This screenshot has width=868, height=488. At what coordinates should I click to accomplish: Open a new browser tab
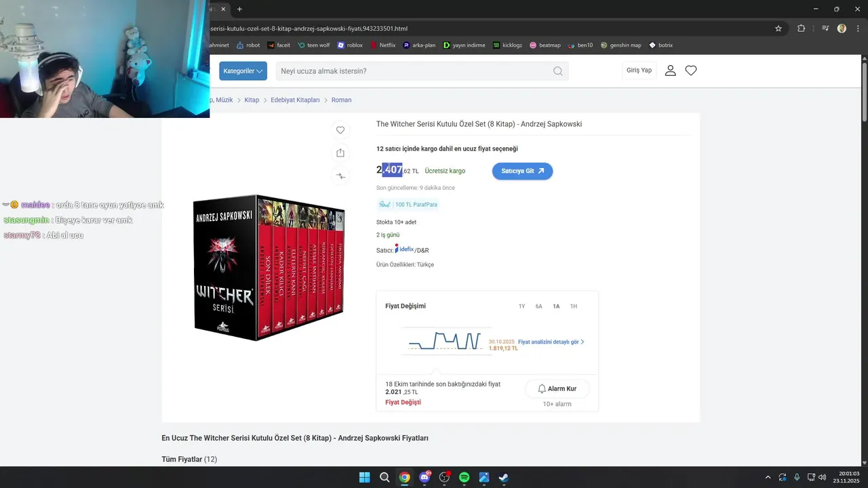[x=239, y=9]
